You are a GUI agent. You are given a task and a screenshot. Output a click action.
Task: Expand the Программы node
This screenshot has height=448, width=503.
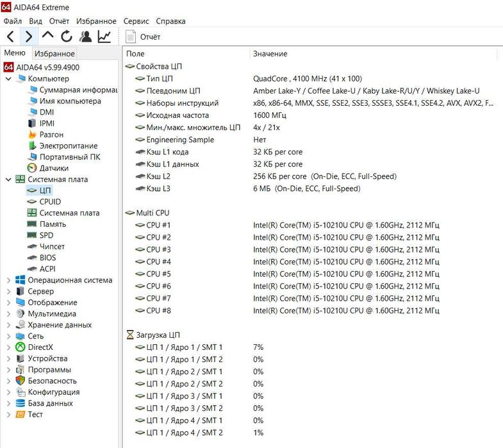point(9,370)
